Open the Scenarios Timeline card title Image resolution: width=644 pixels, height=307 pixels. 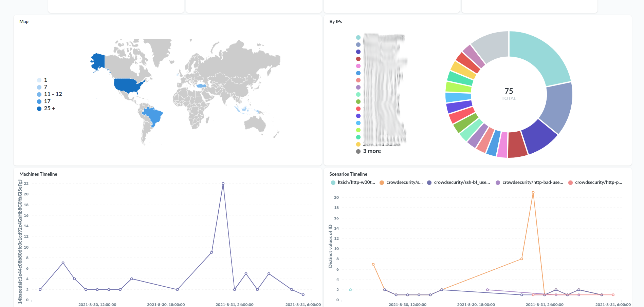click(348, 174)
